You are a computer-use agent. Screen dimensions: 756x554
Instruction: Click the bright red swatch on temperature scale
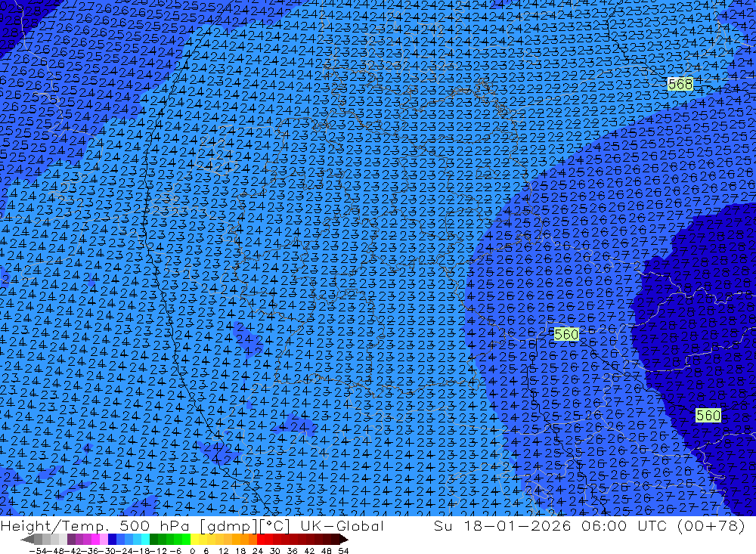[x=261, y=539]
